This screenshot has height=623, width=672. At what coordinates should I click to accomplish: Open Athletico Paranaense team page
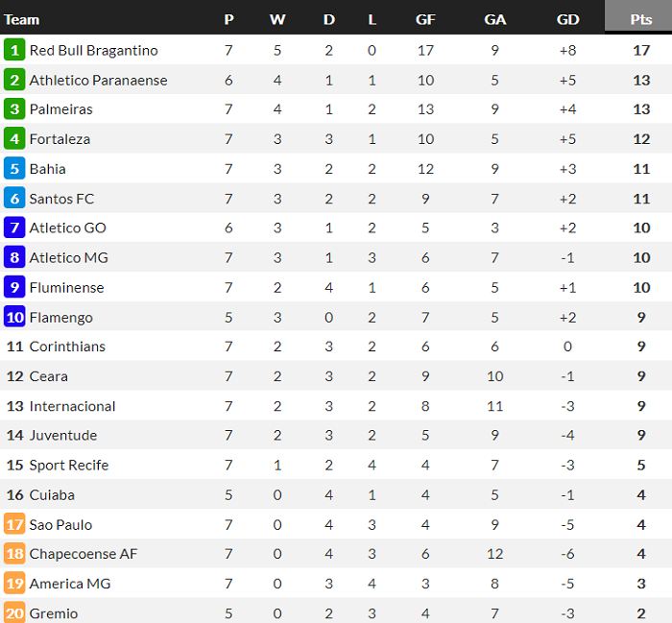point(98,80)
